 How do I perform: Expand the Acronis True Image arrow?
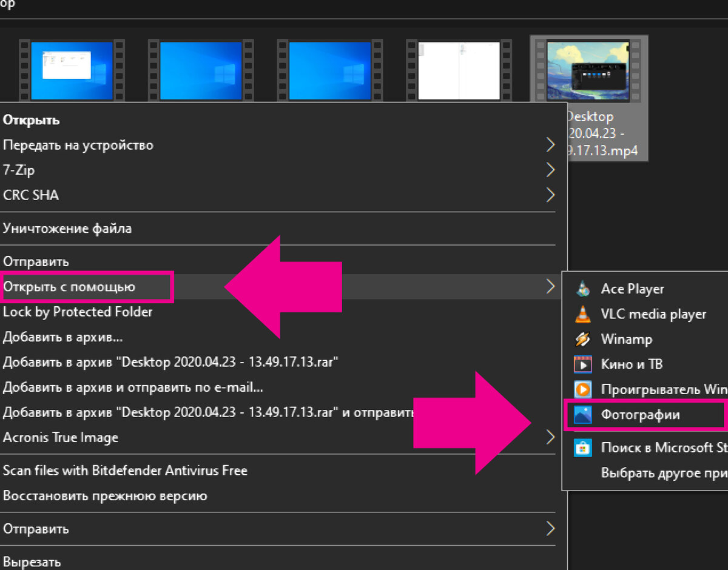click(550, 437)
